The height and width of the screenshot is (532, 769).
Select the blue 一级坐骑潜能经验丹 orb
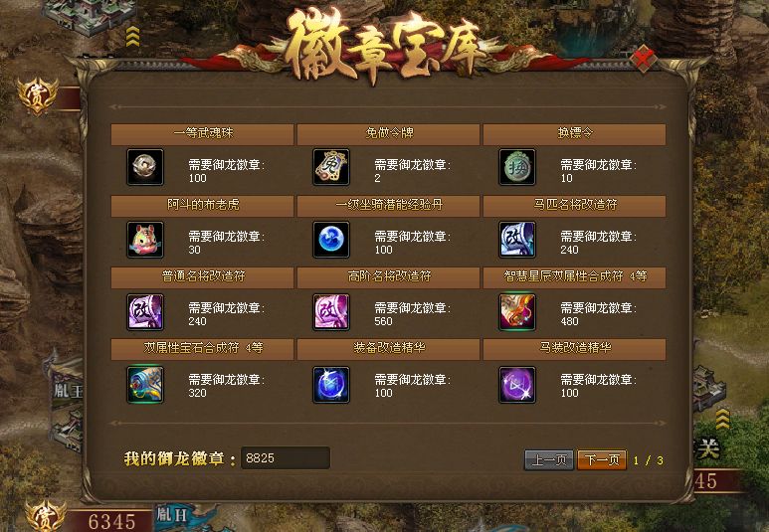click(331, 240)
